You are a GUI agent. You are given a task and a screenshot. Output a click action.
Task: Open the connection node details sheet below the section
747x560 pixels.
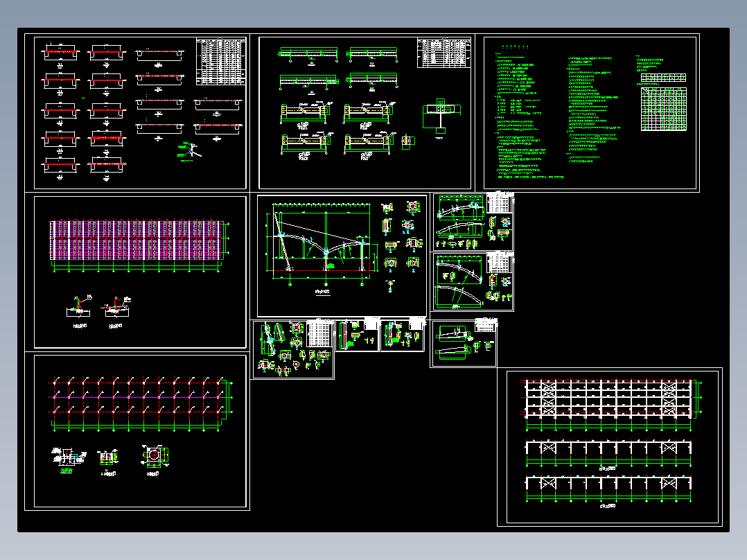point(293,349)
